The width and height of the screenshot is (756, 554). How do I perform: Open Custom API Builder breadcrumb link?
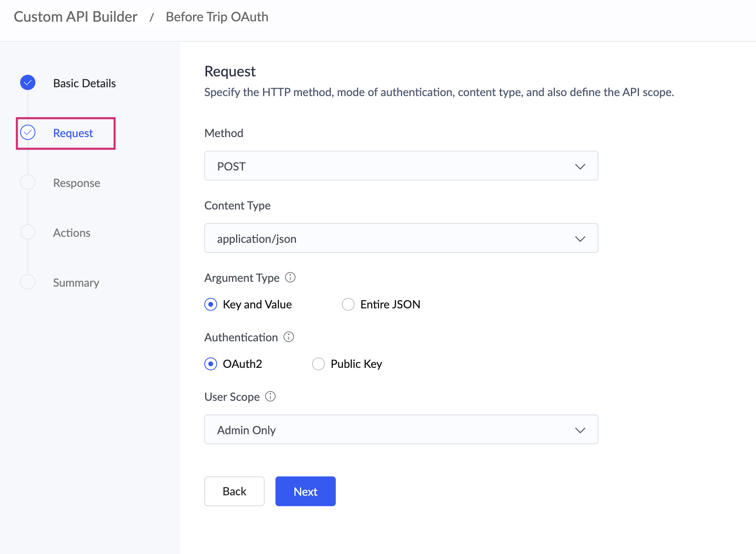click(x=76, y=17)
